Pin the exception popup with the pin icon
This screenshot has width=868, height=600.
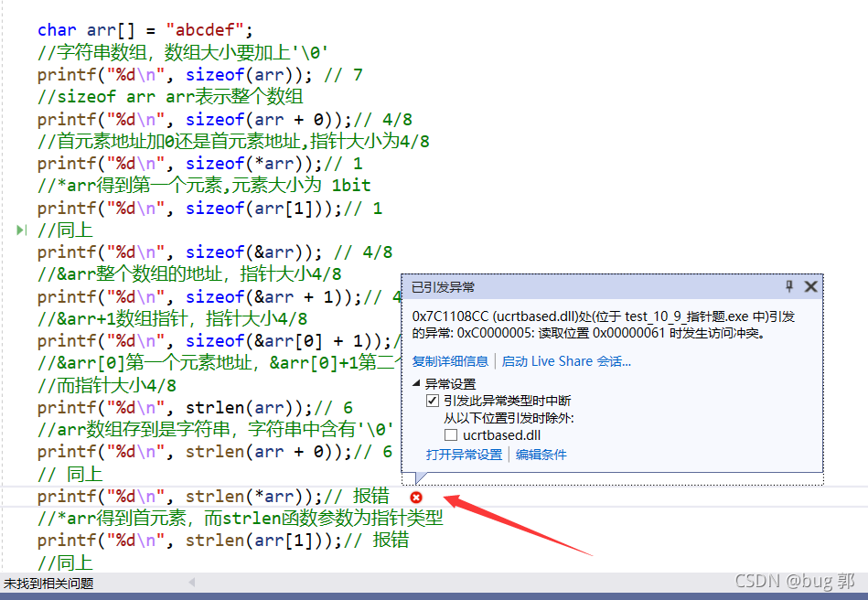coord(789,286)
